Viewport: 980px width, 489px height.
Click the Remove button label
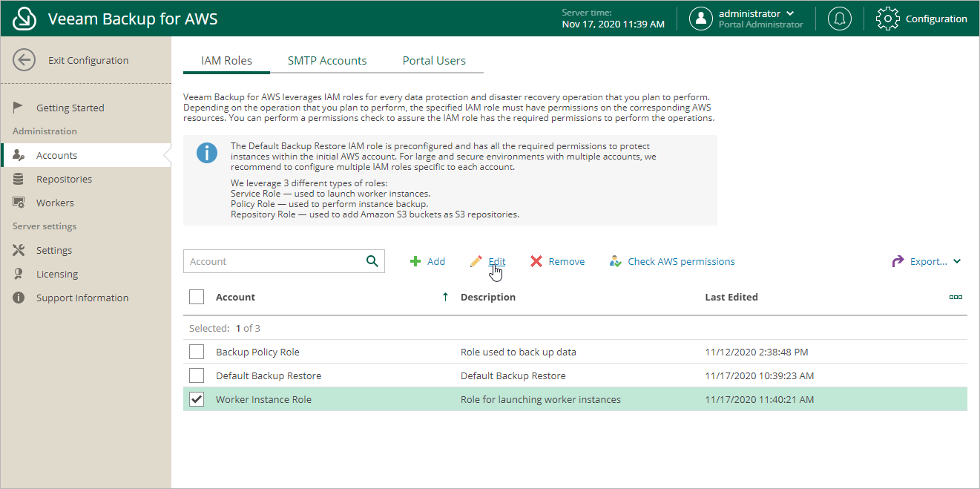click(x=567, y=261)
